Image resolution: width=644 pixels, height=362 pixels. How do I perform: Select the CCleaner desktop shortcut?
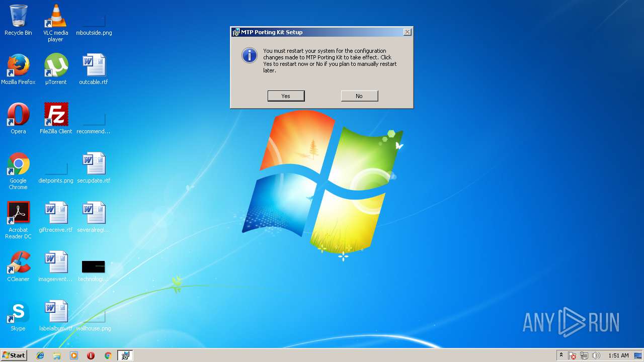(x=18, y=266)
